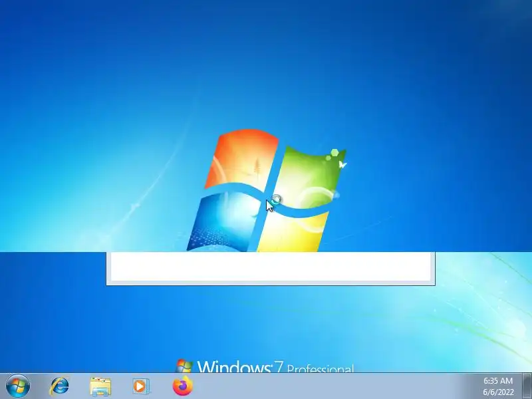532x399 pixels.
Task: Open the Windows Start menu orb
Action: pyautogui.click(x=18, y=386)
